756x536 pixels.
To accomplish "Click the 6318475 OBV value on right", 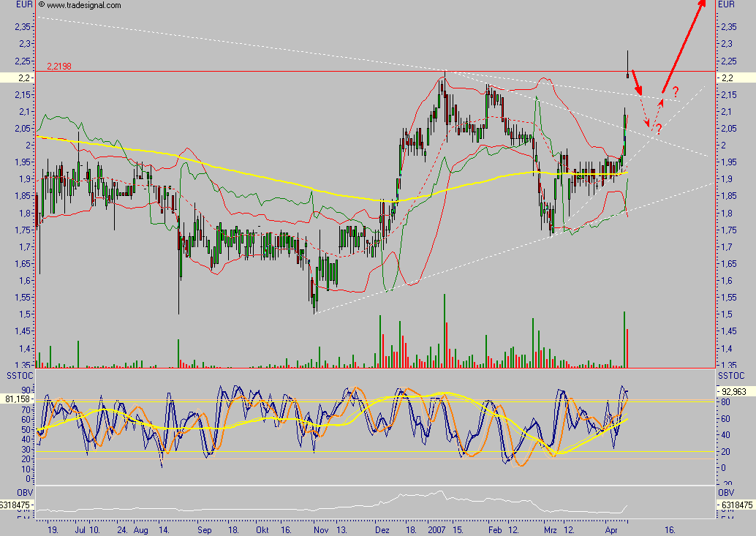I will tap(735, 505).
